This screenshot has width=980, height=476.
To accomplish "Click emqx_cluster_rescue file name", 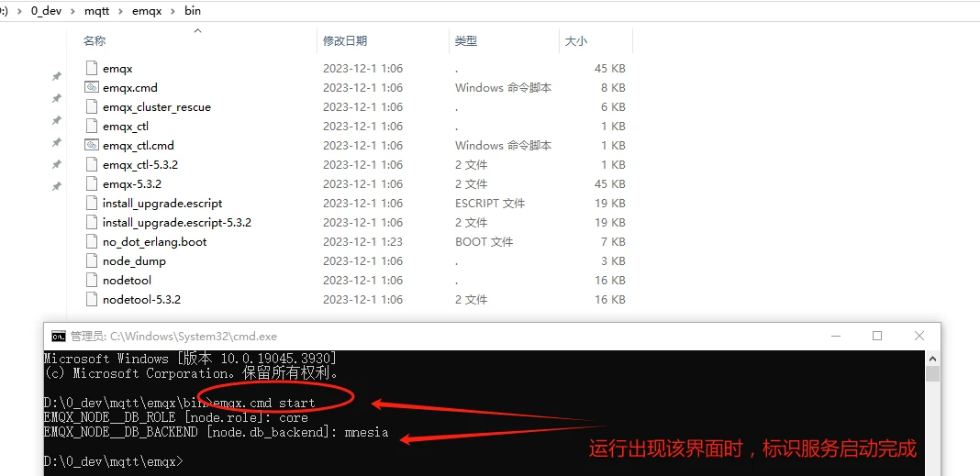I will click(x=157, y=106).
